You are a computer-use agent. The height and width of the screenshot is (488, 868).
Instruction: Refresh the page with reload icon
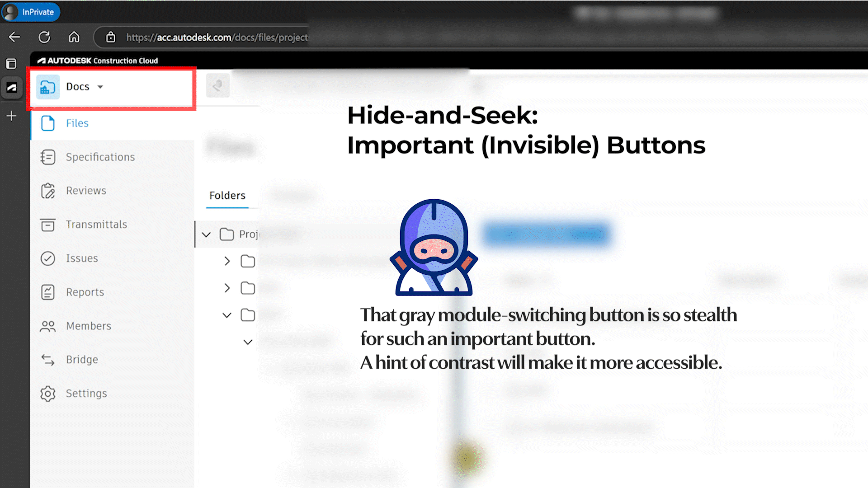coord(44,37)
